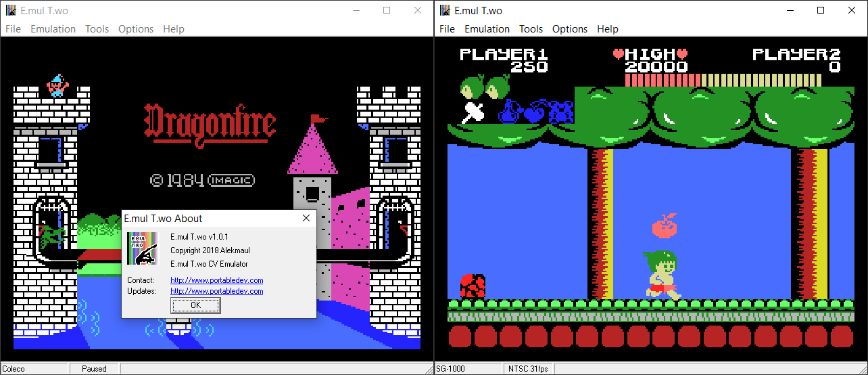The height and width of the screenshot is (375, 868).
Task: Open Emulation menu in right SG-1000 window
Action: pyautogui.click(x=487, y=29)
